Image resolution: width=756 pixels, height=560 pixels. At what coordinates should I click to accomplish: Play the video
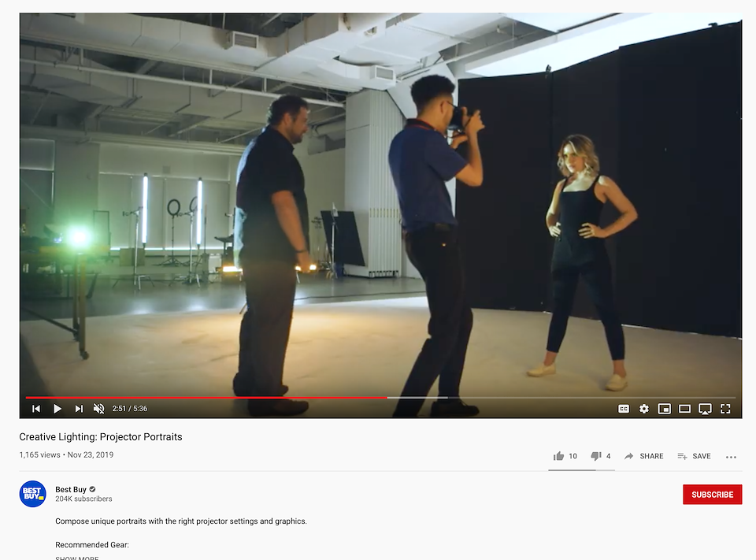click(57, 409)
